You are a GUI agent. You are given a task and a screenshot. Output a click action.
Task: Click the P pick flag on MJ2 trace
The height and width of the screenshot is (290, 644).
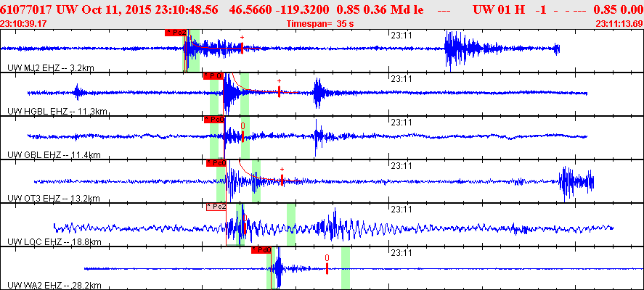tap(175, 33)
